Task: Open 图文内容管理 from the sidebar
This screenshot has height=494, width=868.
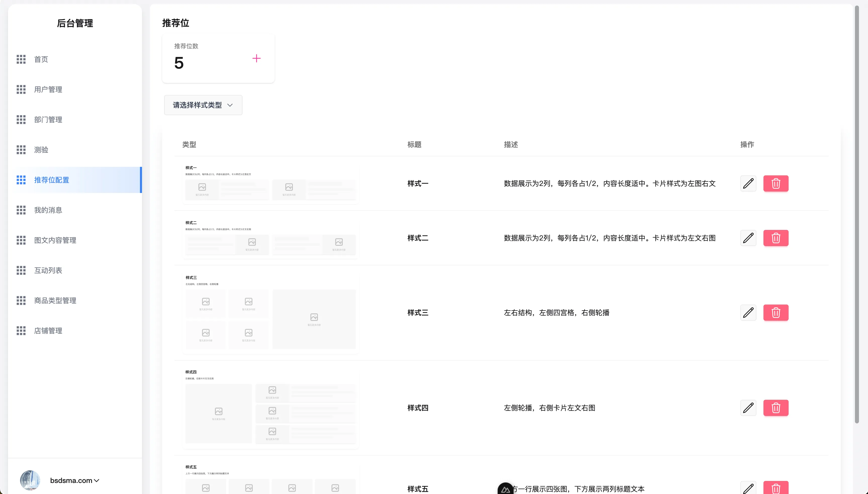Action: click(55, 240)
